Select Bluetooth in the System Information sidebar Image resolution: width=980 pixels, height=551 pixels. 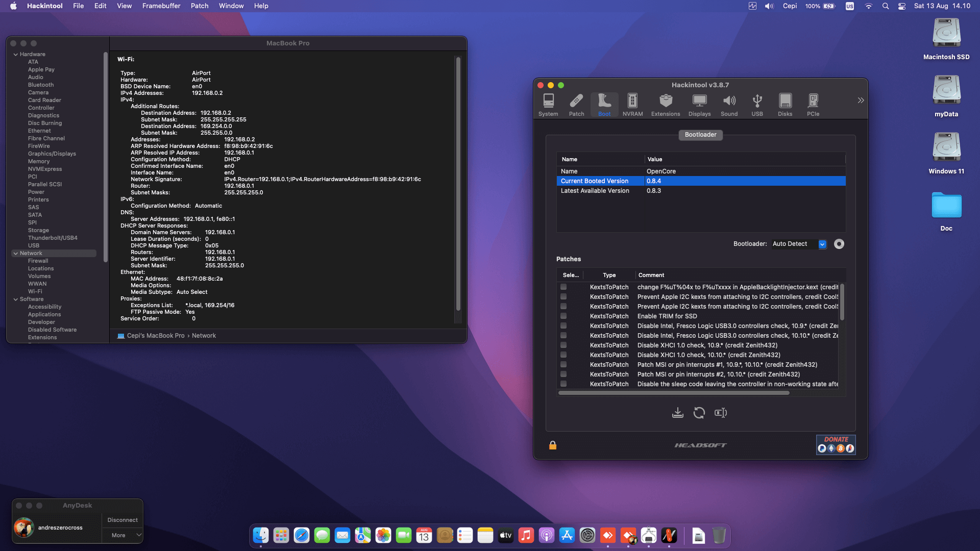tap(41, 85)
